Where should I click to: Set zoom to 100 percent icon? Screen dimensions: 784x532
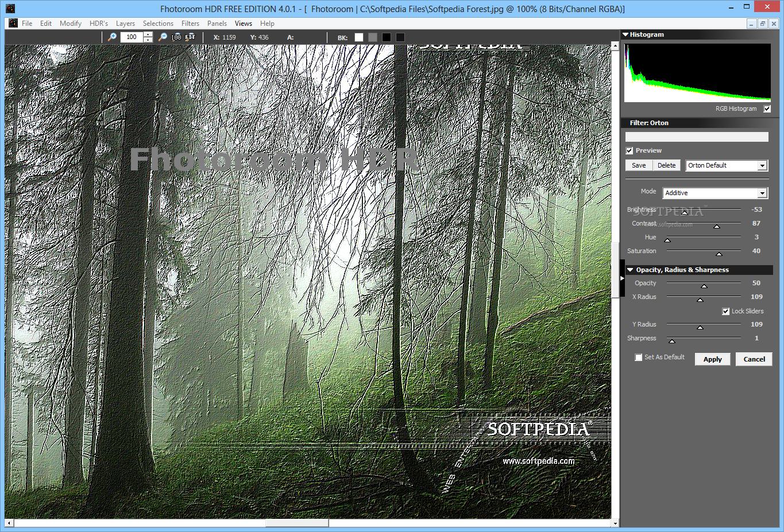176,37
